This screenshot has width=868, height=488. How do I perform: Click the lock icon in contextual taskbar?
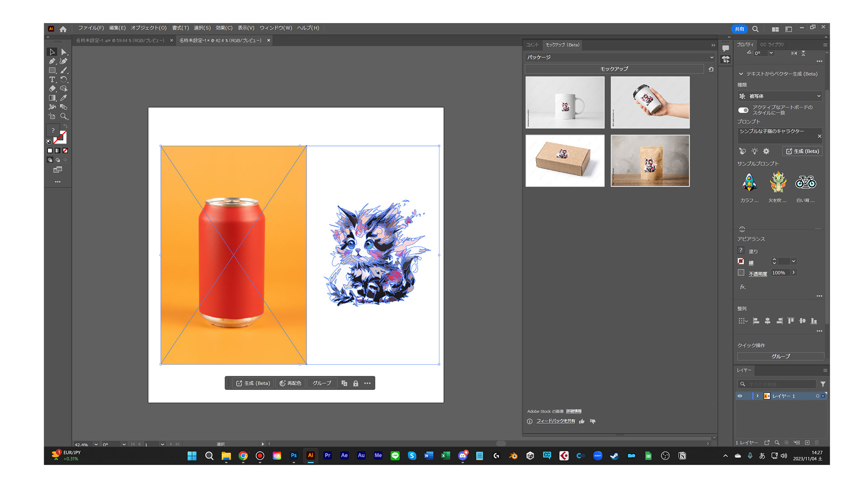point(356,383)
